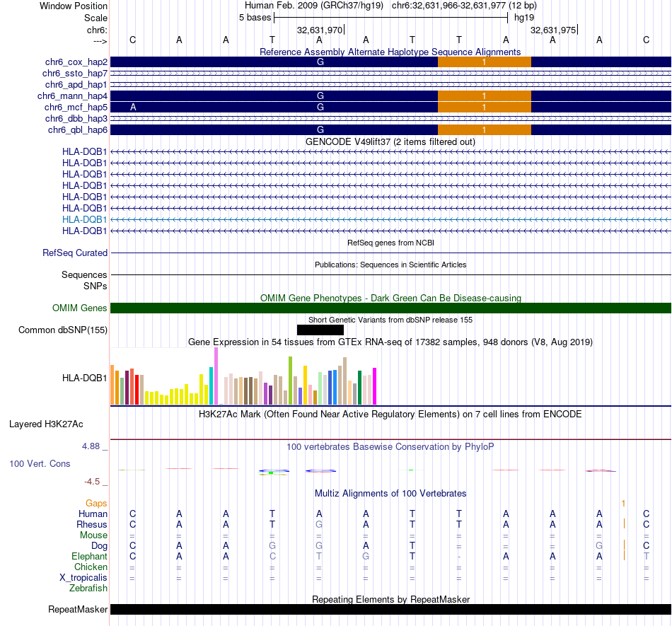Click the Mouse species label
The width and height of the screenshot is (672, 626).
click(93, 535)
